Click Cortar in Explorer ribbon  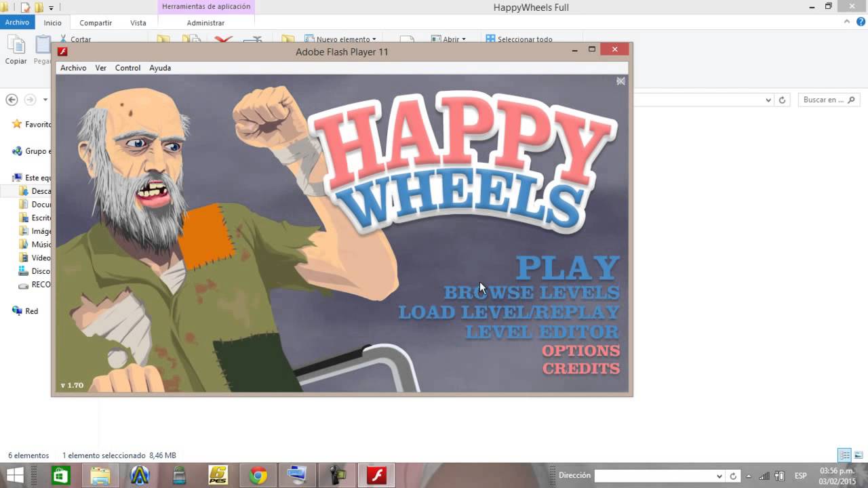point(75,39)
